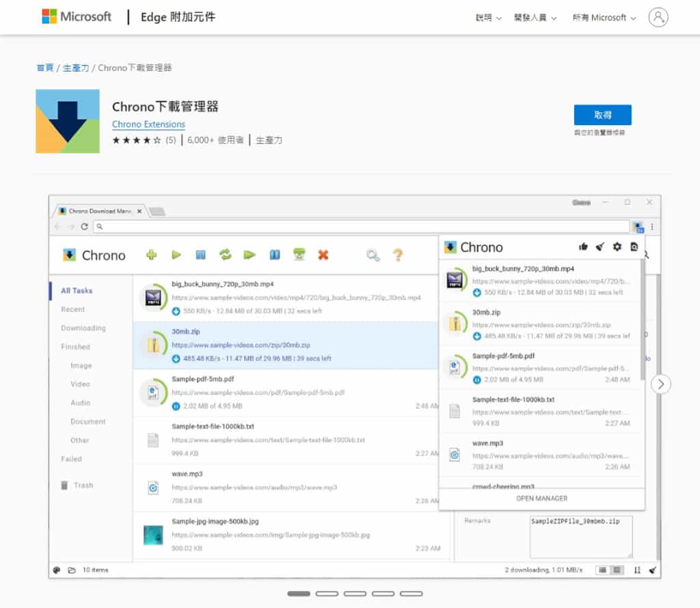Click the thumbs-up icon in Chrono popup
This screenshot has height=608, width=700.
point(583,247)
